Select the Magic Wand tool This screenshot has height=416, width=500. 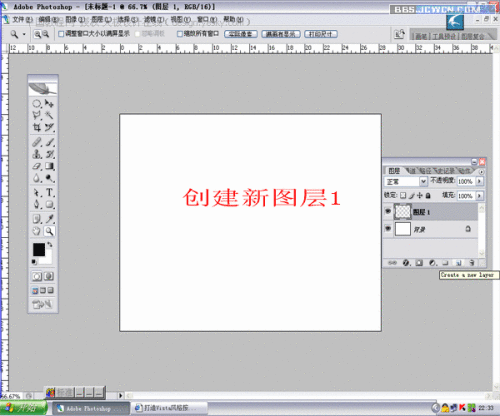50,115
